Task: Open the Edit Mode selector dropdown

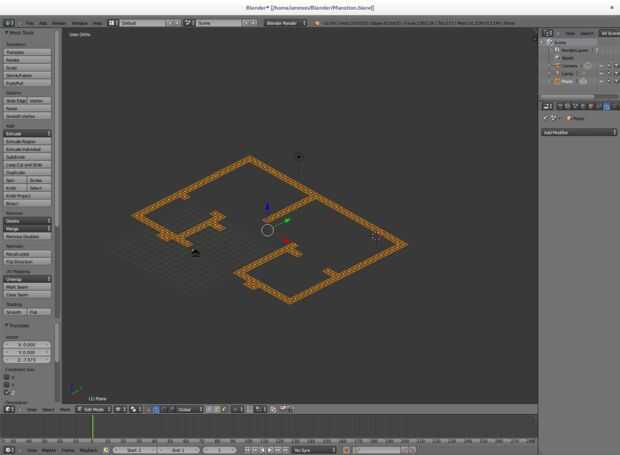Action: pos(93,409)
